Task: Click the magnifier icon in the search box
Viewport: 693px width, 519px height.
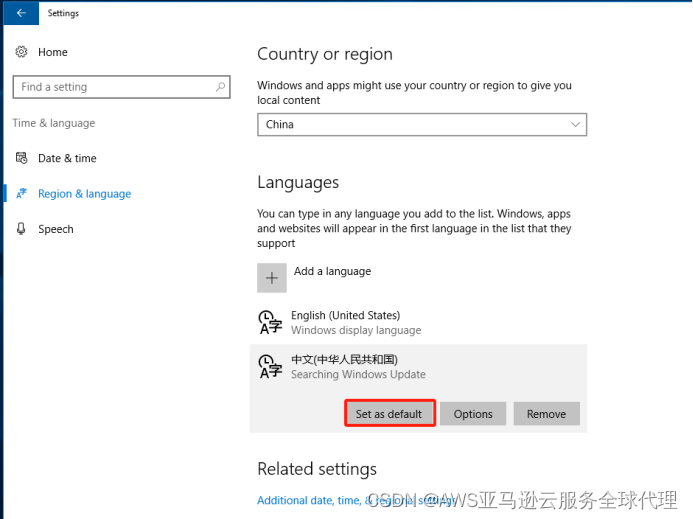Action: [x=220, y=87]
